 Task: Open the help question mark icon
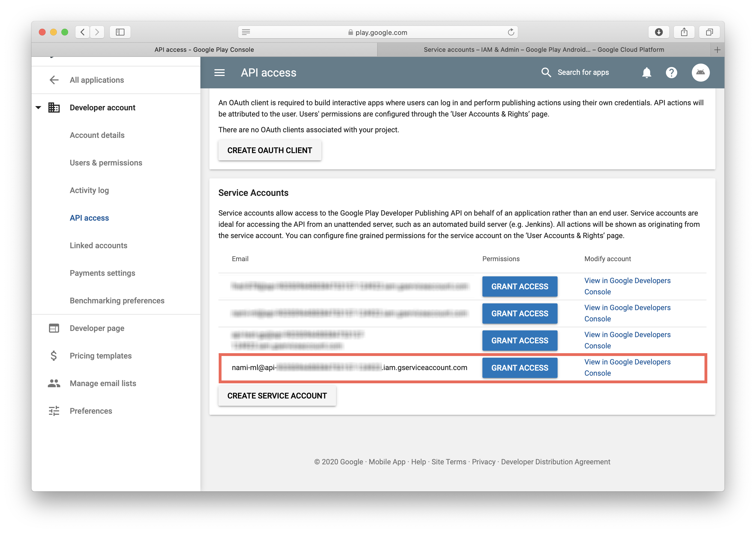(x=671, y=72)
